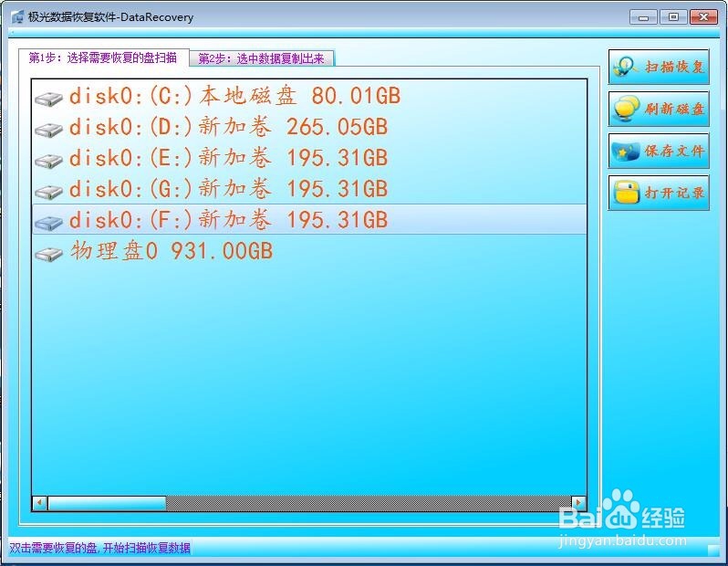This screenshot has height=566, width=728.
Task: Select the 第1步：选择需要恢复的盘扫描 tab
Action: pos(103,58)
